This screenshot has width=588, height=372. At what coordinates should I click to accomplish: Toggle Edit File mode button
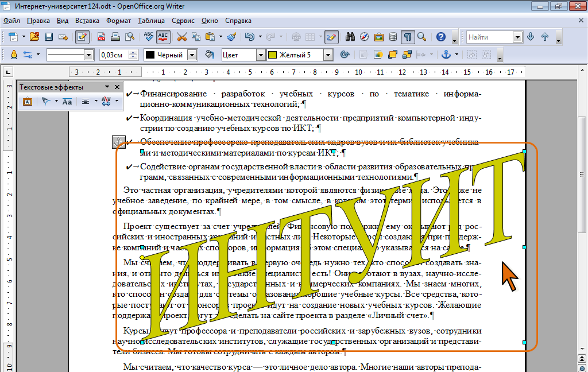tap(82, 37)
